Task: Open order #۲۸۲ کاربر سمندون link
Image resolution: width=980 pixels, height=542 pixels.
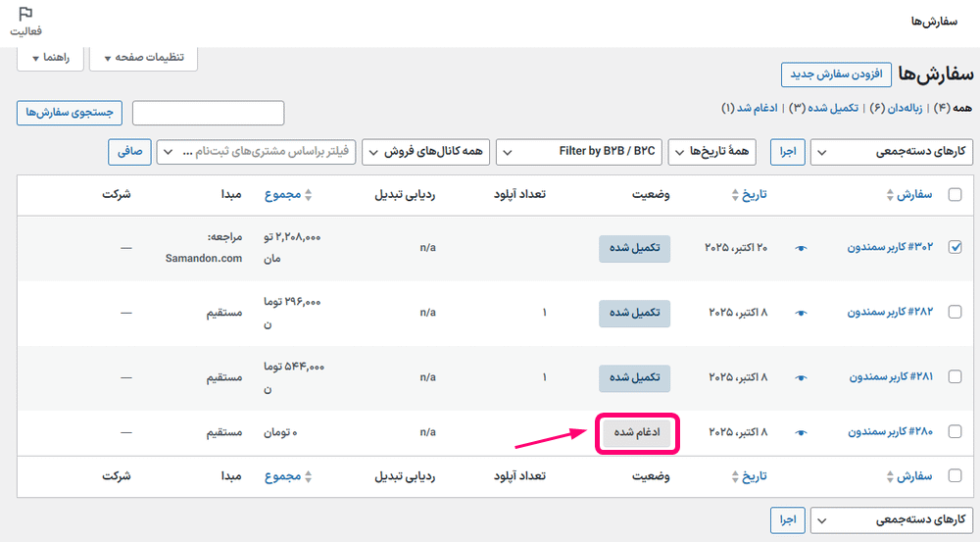Action: pos(890,312)
